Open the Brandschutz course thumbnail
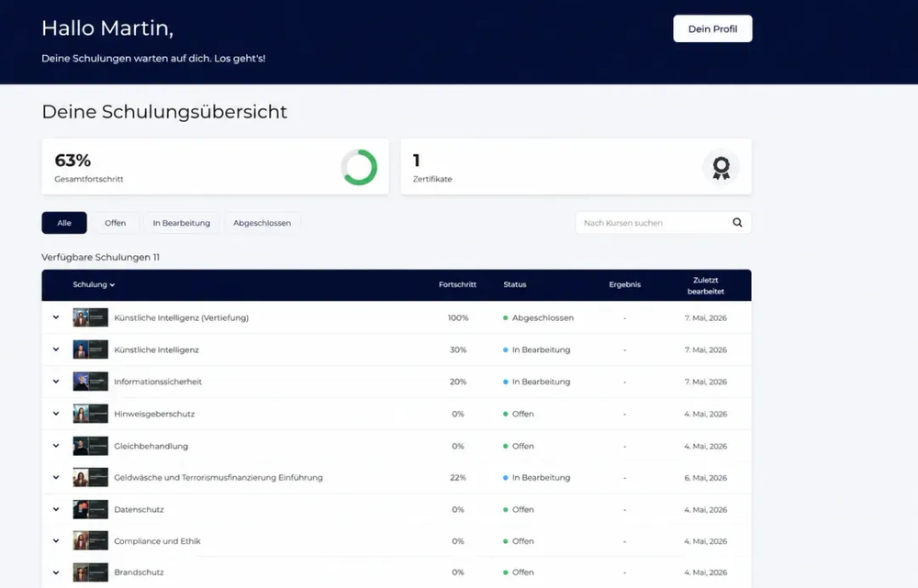 90,572
